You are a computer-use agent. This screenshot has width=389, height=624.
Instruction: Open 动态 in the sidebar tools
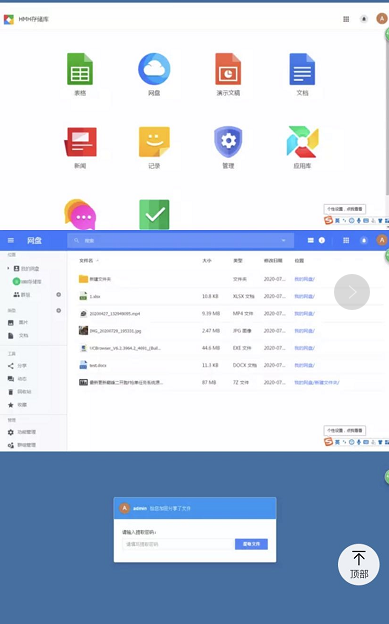pyautogui.click(x=17, y=379)
